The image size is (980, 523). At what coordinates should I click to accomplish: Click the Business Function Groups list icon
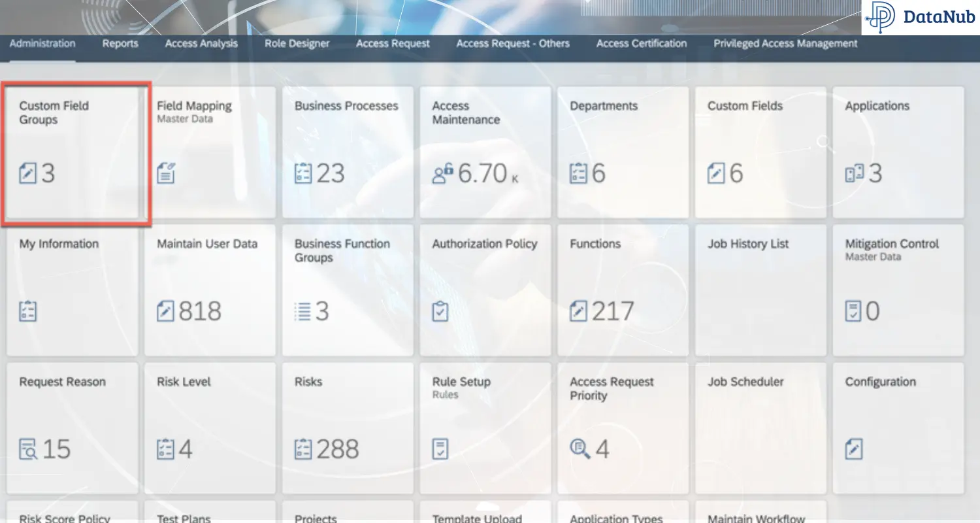point(303,312)
